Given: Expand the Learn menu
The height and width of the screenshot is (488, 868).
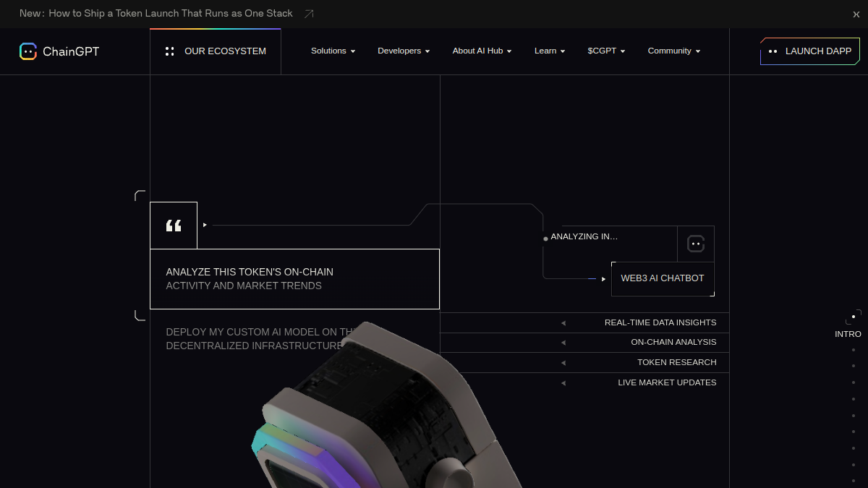Looking at the screenshot, I should pos(550,51).
